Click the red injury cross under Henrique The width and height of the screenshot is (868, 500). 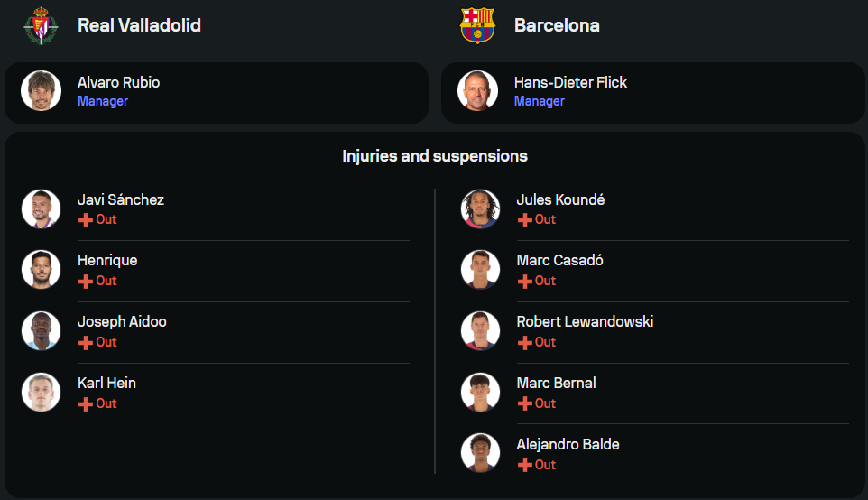(x=86, y=281)
